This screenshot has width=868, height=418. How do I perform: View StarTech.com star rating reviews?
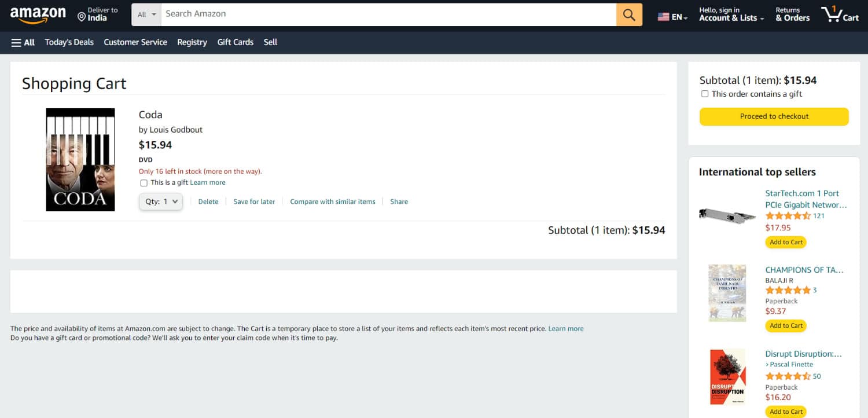(788, 216)
